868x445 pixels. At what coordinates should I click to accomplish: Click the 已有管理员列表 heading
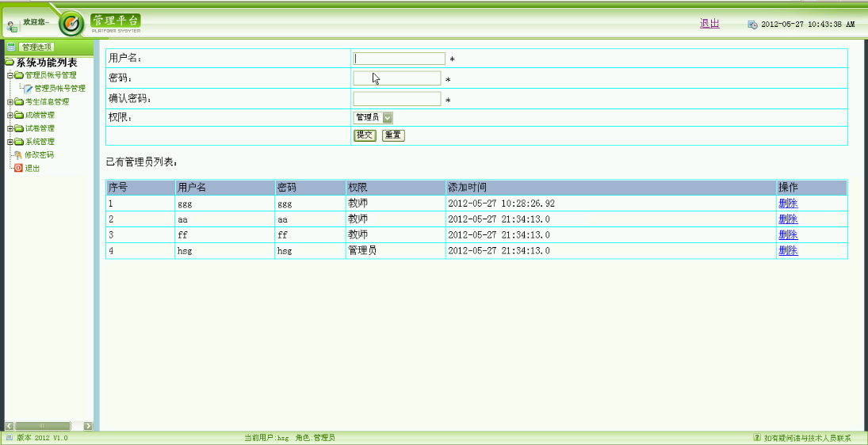pyautogui.click(x=142, y=162)
